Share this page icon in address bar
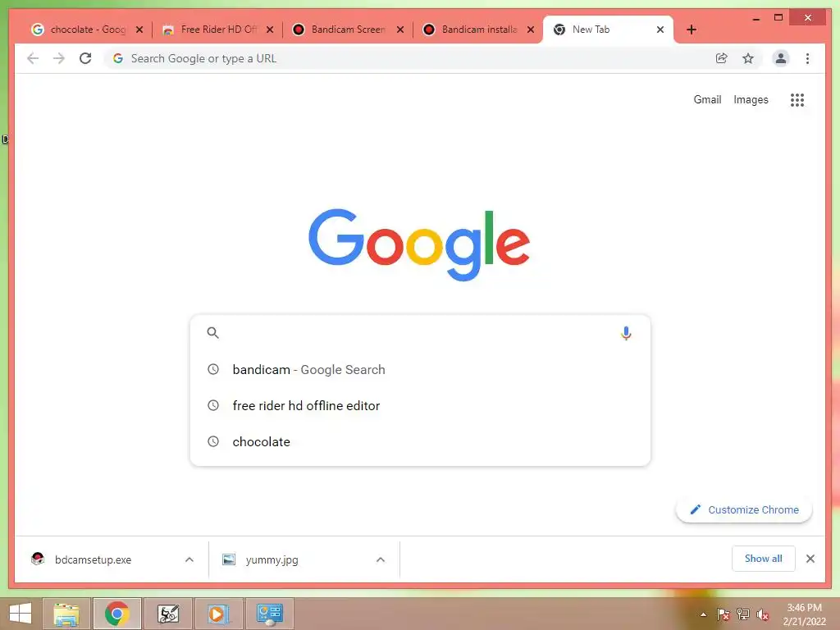 pyautogui.click(x=722, y=58)
